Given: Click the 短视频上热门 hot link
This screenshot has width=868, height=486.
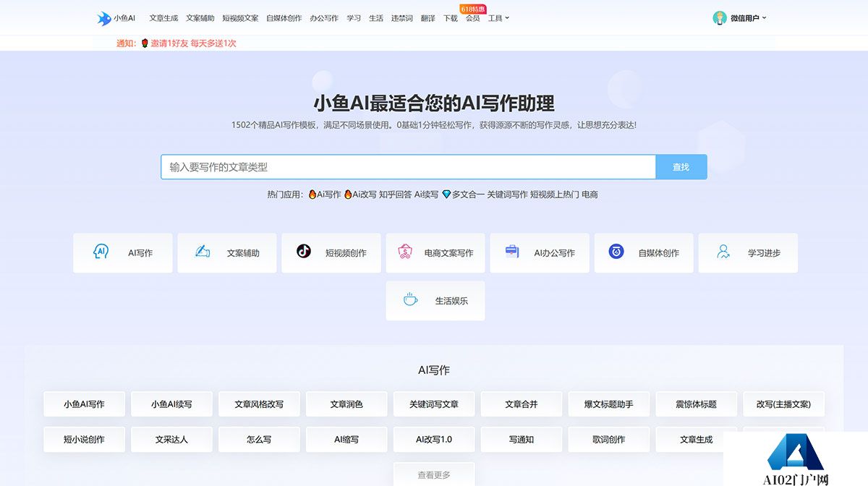Looking at the screenshot, I should [555, 195].
